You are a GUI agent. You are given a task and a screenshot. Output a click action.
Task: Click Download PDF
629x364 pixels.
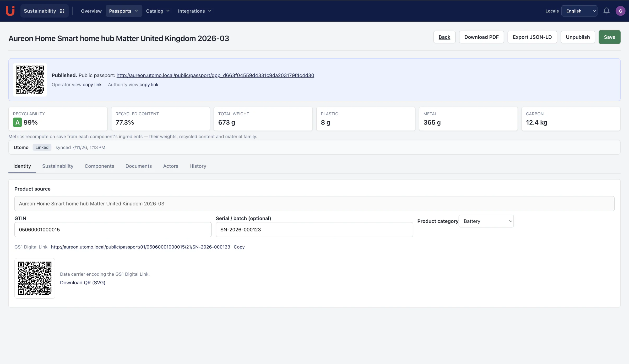(x=481, y=37)
